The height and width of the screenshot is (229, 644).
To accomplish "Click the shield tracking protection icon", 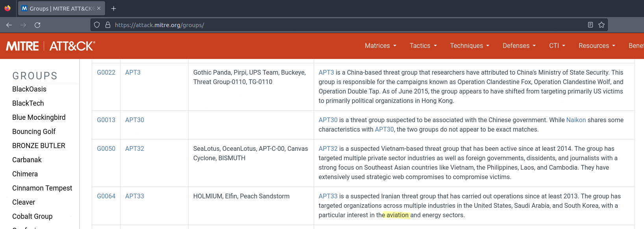I will coord(97,25).
